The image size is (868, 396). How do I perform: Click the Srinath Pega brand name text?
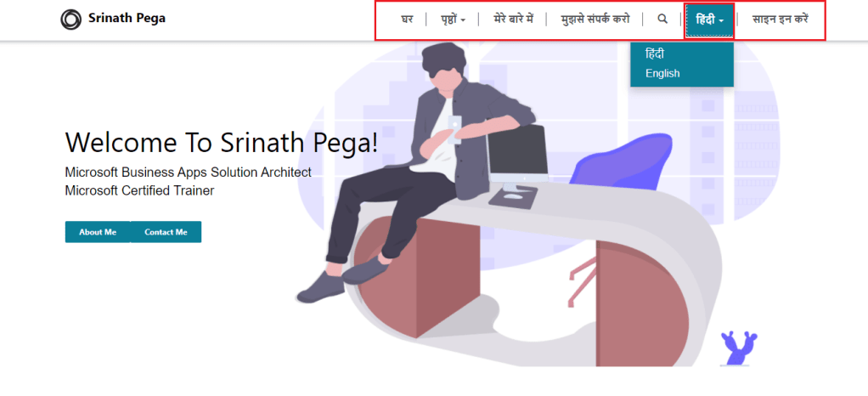click(x=127, y=19)
